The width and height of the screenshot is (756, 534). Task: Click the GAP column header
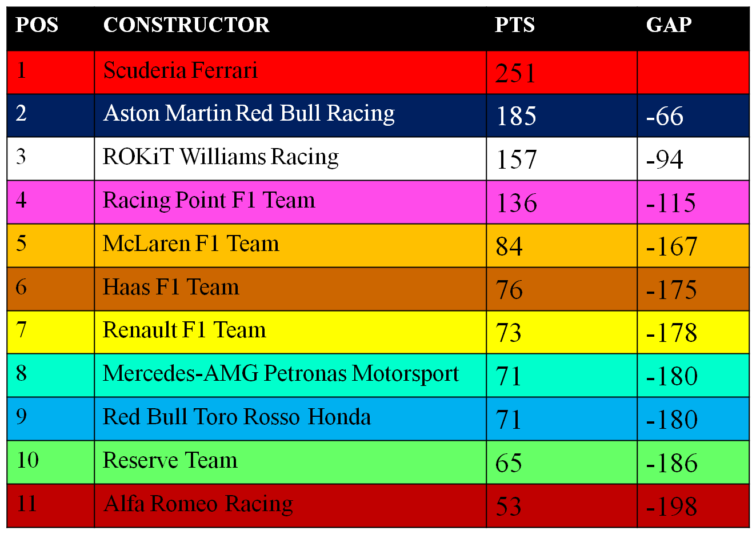pos(669,25)
